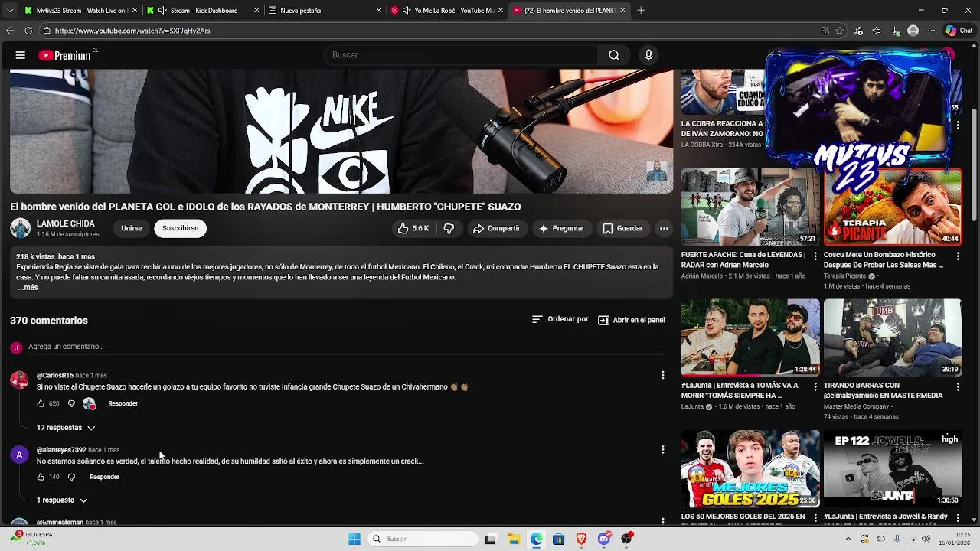
Task: Like the @CarlosR15 comment
Action: (x=41, y=403)
